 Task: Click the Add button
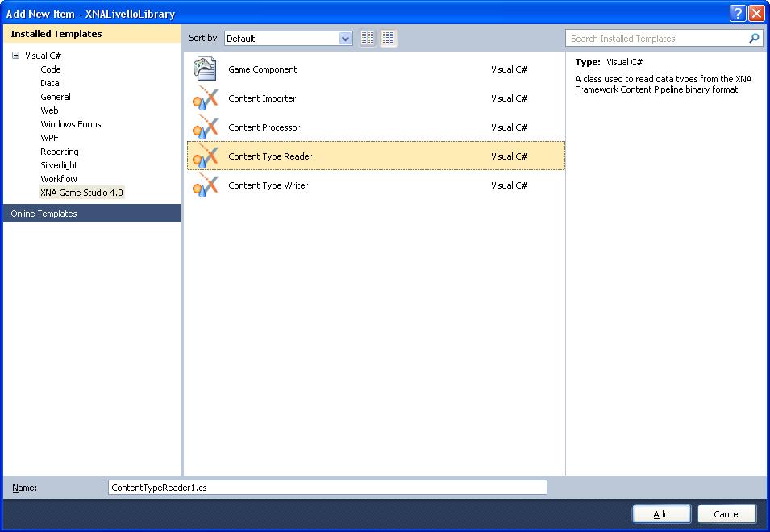pos(661,513)
